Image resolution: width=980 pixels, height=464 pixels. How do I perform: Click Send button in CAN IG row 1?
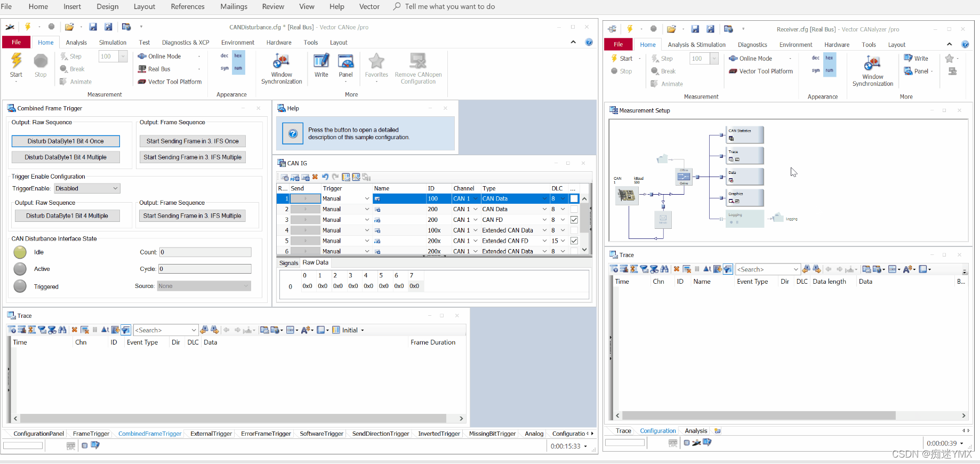304,199
